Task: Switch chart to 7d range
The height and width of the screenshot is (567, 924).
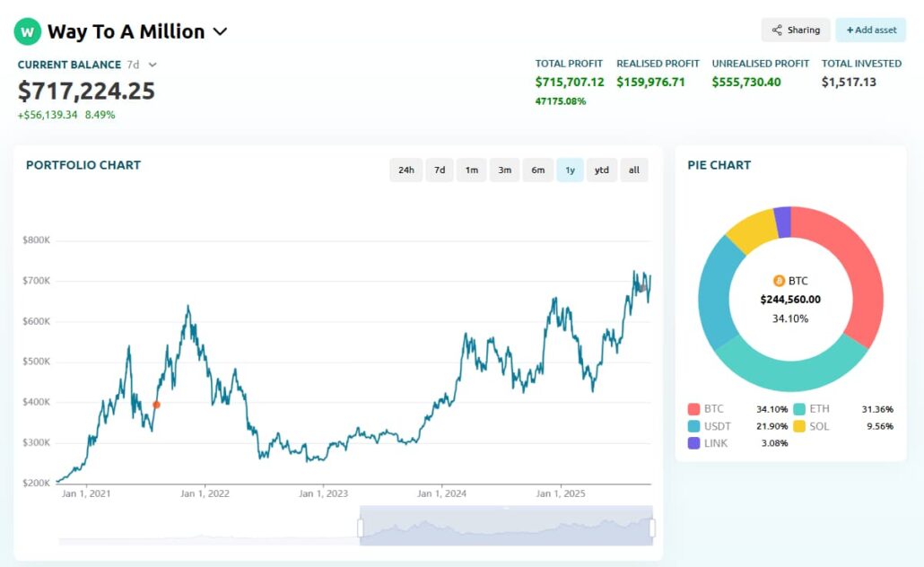Action: point(440,170)
